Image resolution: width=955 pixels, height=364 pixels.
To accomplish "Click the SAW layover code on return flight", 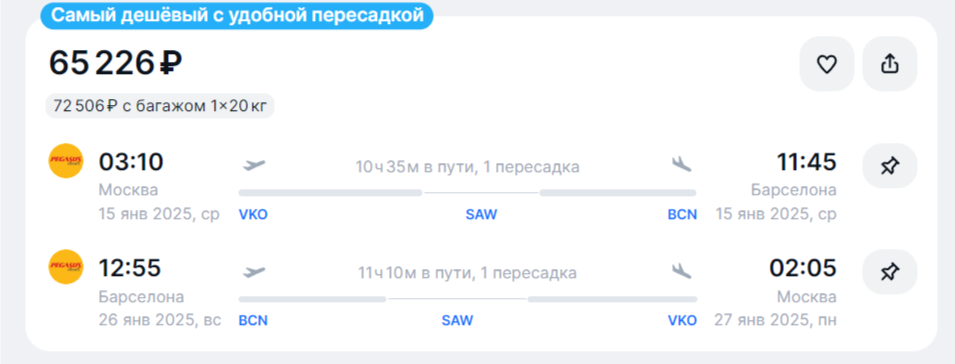I will click(x=457, y=321).
